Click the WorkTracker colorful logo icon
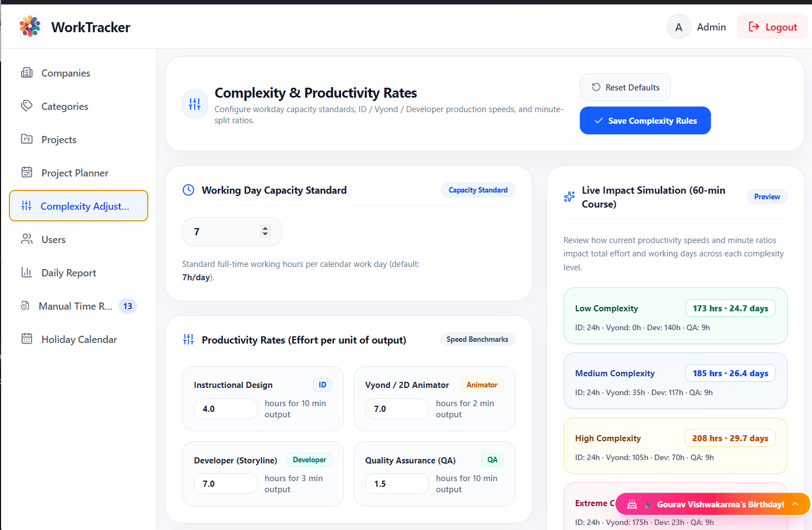812x530 pixels. (30, 27)
